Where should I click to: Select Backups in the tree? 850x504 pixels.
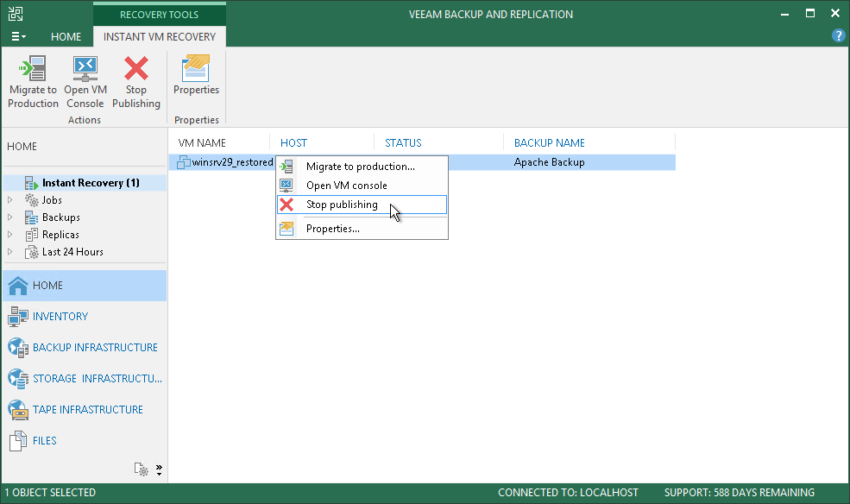click(x=60, y=217)
